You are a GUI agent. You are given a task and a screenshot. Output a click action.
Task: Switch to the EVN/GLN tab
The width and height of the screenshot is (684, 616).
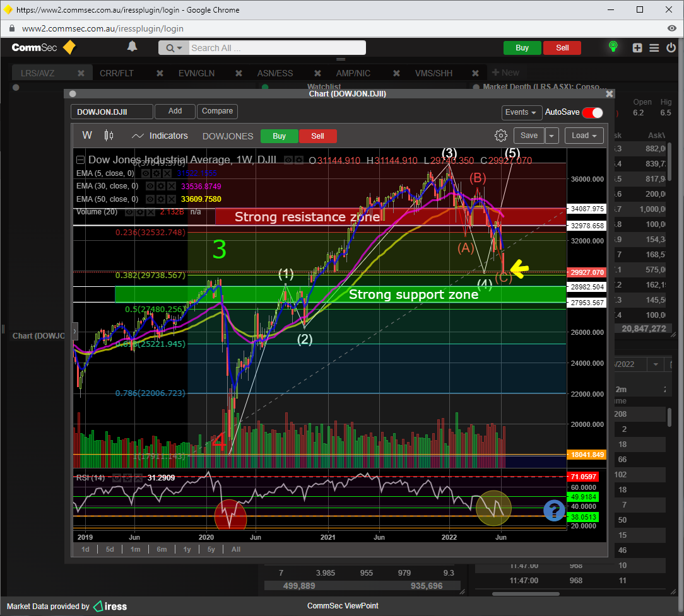(x=196, y=73)
